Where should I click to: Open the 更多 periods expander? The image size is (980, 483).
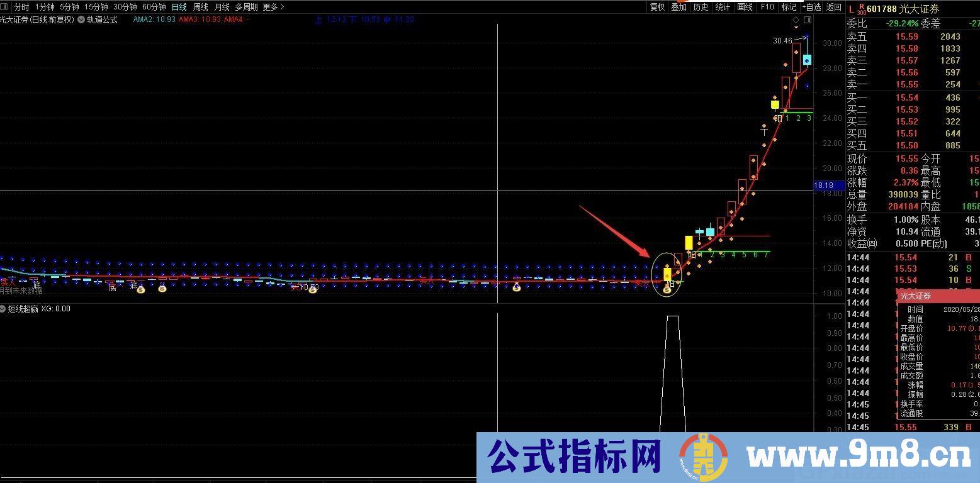(x=273, y=7)
